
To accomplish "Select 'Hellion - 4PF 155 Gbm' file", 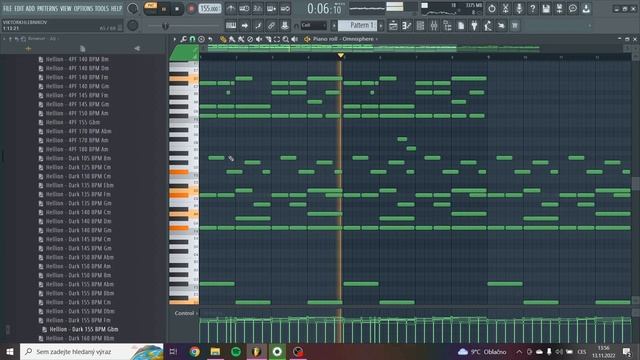I will [x=73, y=122].
